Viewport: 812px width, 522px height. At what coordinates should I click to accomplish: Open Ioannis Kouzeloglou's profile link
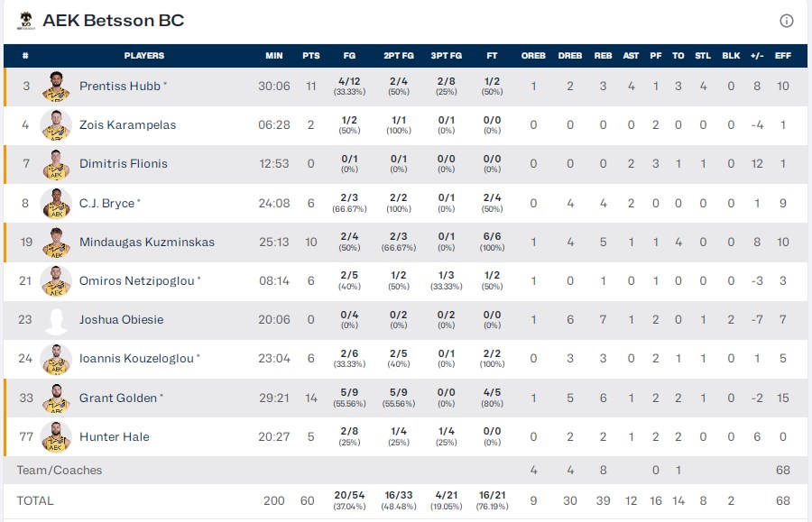tap(136, 359)
